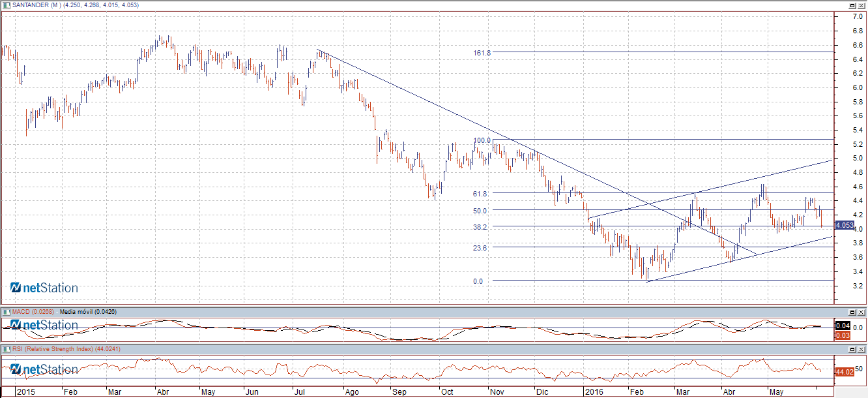868x398 pixels.
Task: Click the 100.0 Fibonacci level label
Action: coord(482,140)
